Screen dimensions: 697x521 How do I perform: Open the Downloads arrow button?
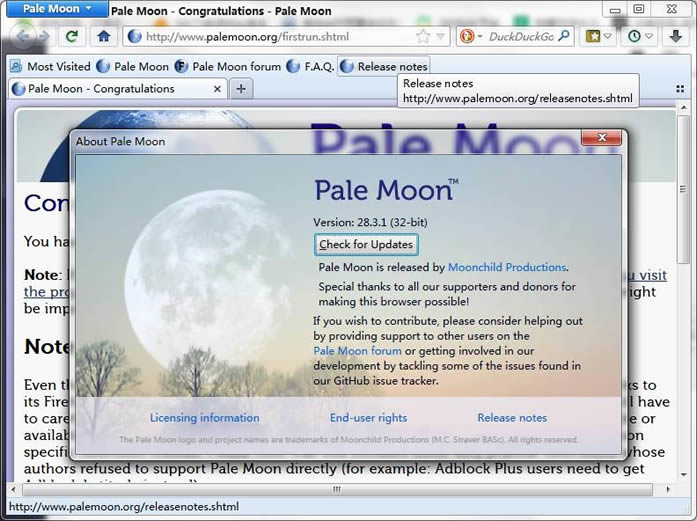point(676,36)
